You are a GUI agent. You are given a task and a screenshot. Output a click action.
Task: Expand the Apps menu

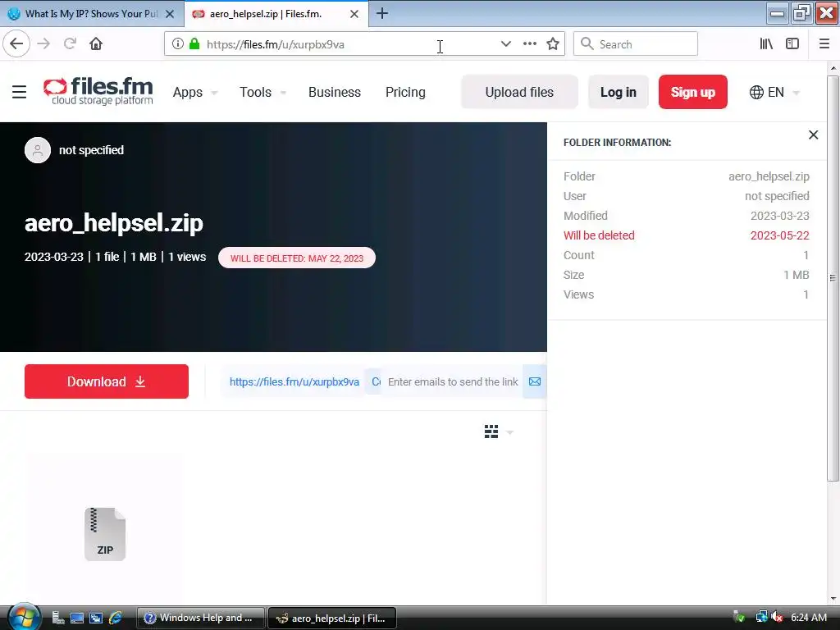point(194,92)
